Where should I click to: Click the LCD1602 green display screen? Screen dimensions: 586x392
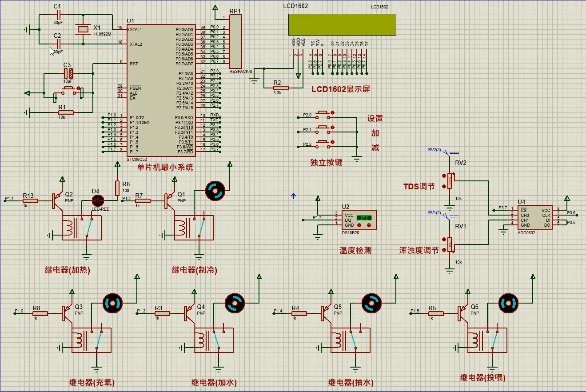342,24
